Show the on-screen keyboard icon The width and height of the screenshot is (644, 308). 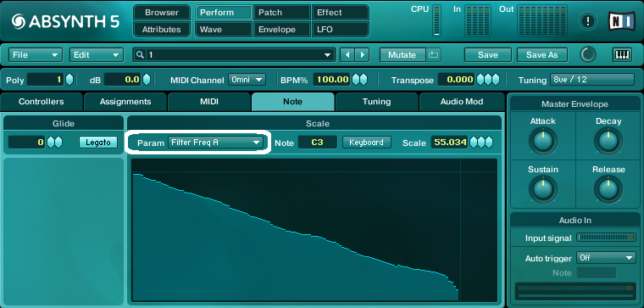pyautogui.click(x=622, y=54)
